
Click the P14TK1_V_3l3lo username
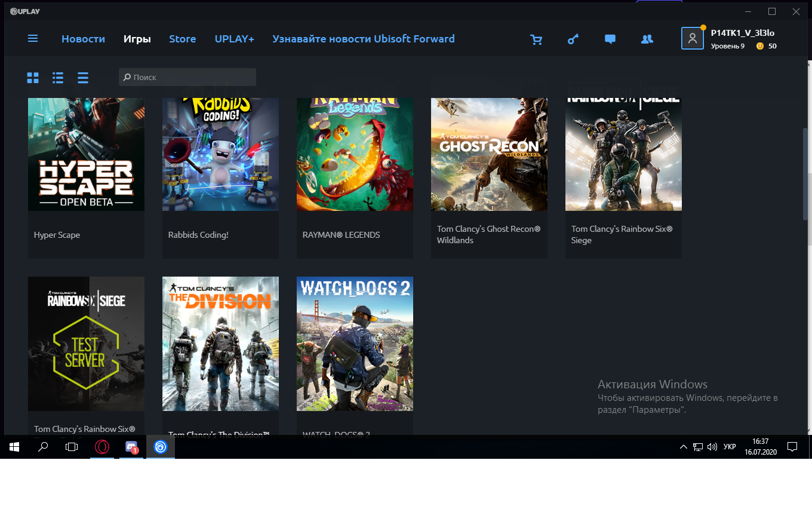click(x=743, y=33)
